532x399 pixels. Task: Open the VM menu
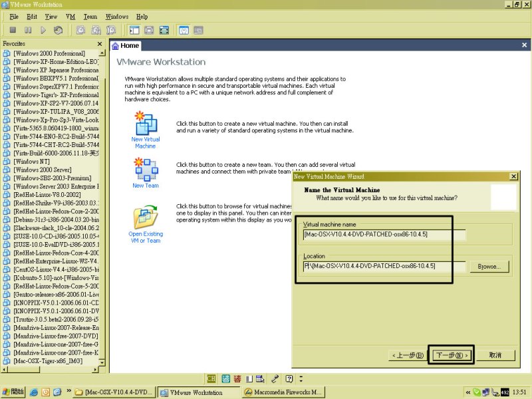70,16
